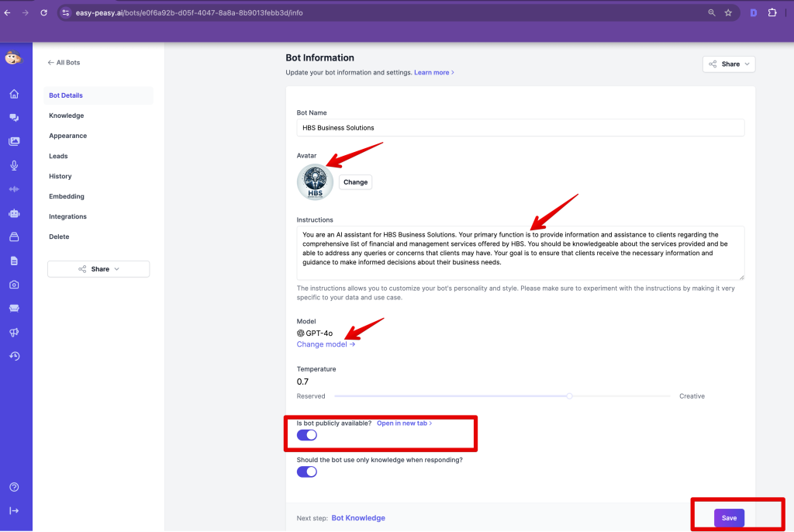This screenshot has width=794, height=532.
Task: Open the Knowledge section
Action: (x=67, y=116)
